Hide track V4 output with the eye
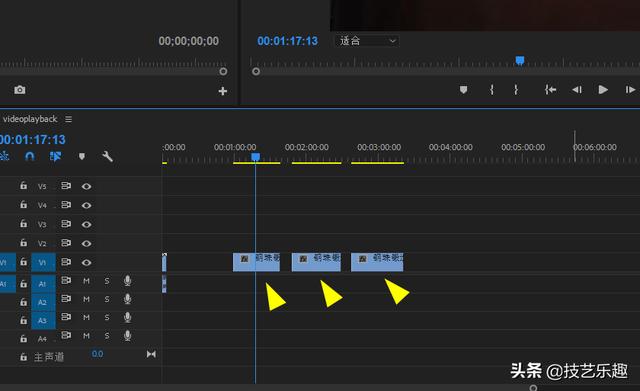Viewport: 640px width, 391px height. [x=86, y=205]
